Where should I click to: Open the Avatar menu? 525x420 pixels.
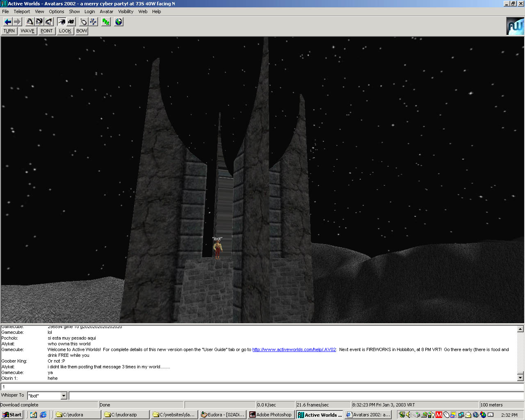pyautogui.click(x=106, y=11)
